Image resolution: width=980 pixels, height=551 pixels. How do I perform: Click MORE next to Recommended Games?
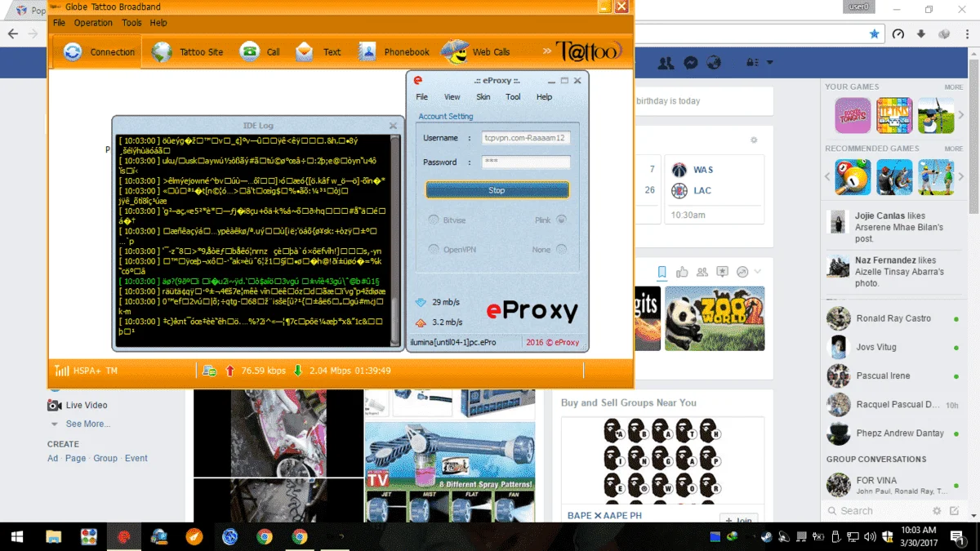point(954,149)
